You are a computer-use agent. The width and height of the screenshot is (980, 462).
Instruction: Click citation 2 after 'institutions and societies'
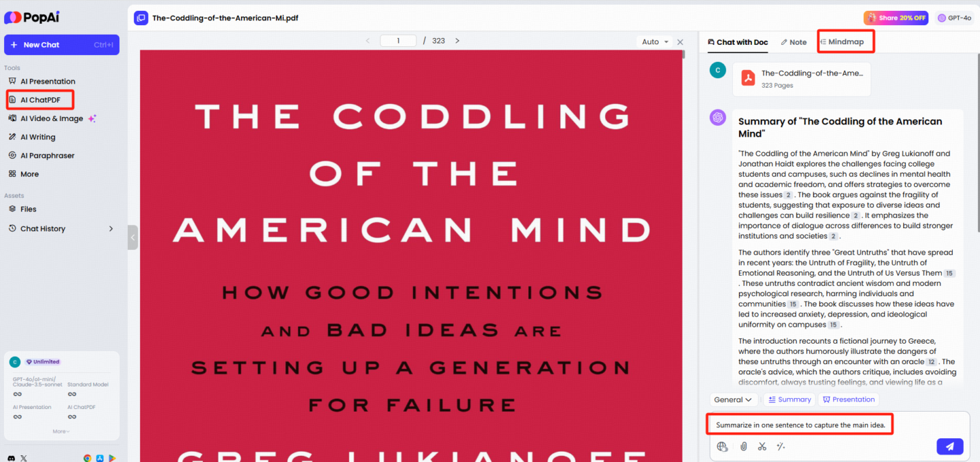pyautogui.click(x=833, y=236)
